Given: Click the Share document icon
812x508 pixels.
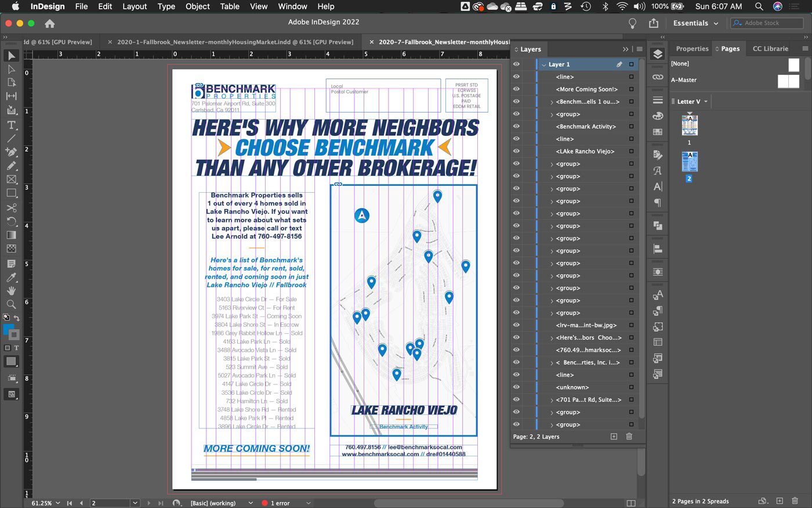Looking at the screenshot, I should tap(654, 23).
